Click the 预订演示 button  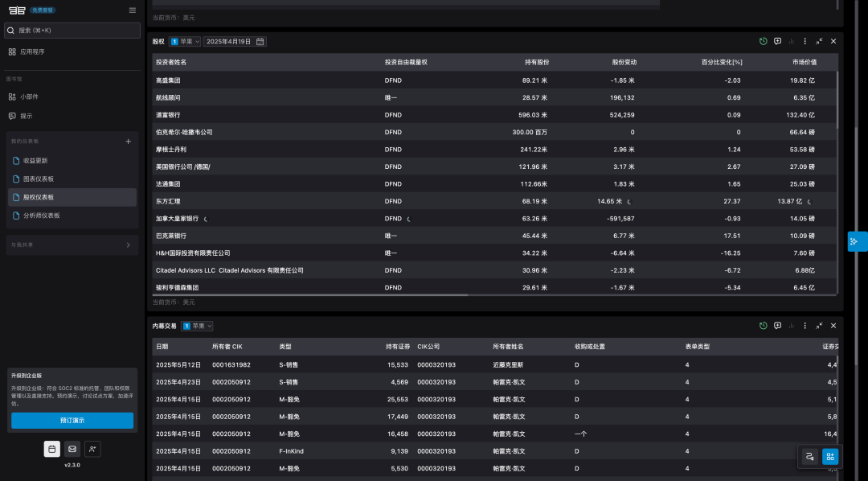click(72, 421)
